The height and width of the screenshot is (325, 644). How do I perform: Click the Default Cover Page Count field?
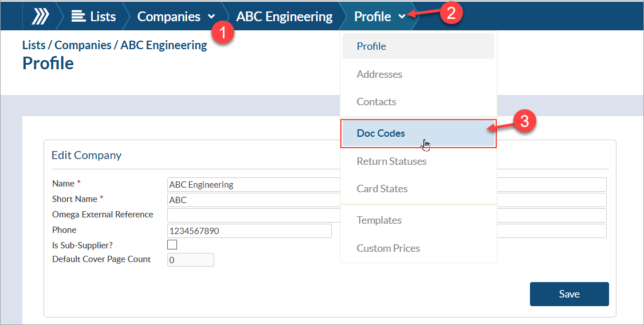190,260
